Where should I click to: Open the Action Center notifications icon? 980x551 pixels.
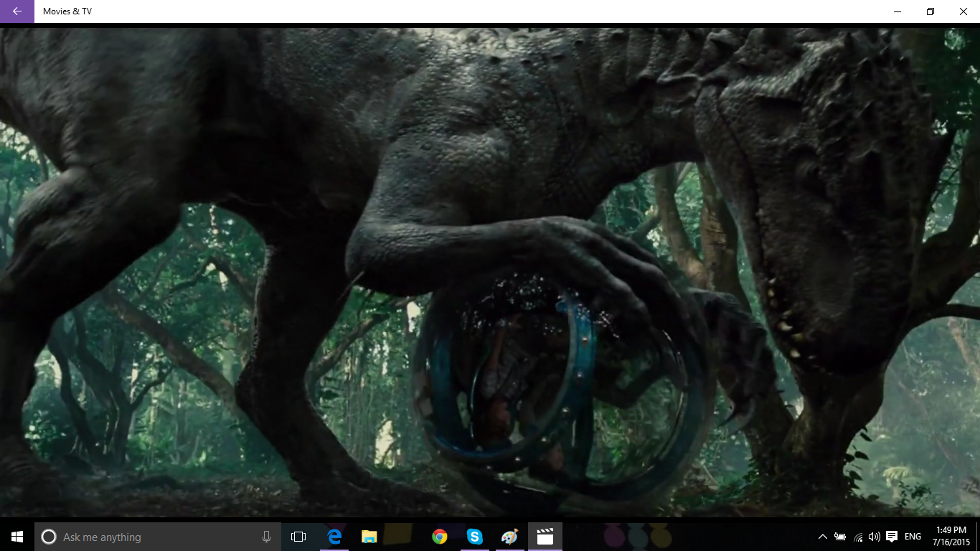(x=892, y=537)
